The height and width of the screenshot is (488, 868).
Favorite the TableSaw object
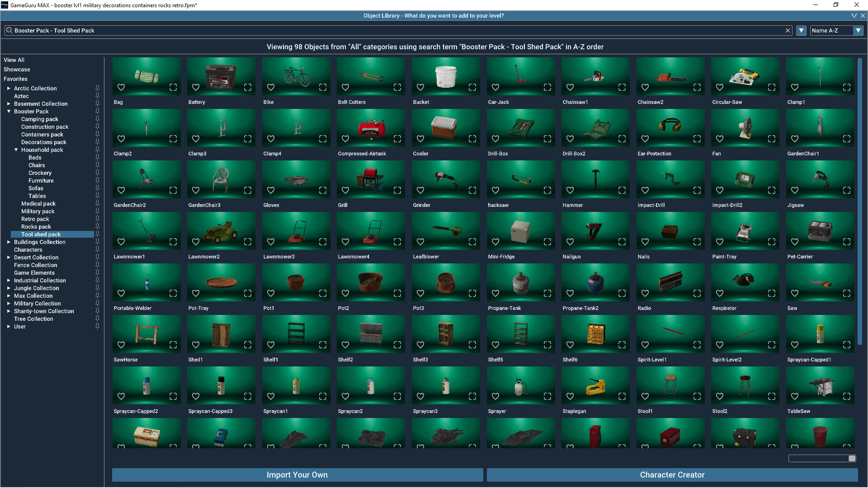tap(795, 396)
